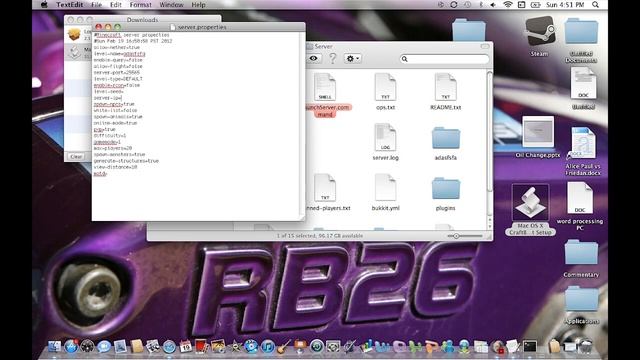640x360 pixels.
Task: Select the server.log file
Action: pyautogui.click(x=385, y=141)
